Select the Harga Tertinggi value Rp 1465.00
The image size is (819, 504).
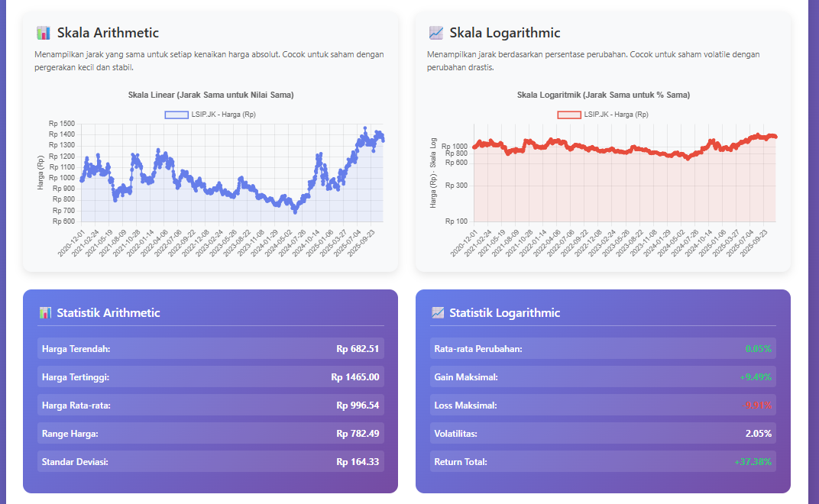coord(355,377)
